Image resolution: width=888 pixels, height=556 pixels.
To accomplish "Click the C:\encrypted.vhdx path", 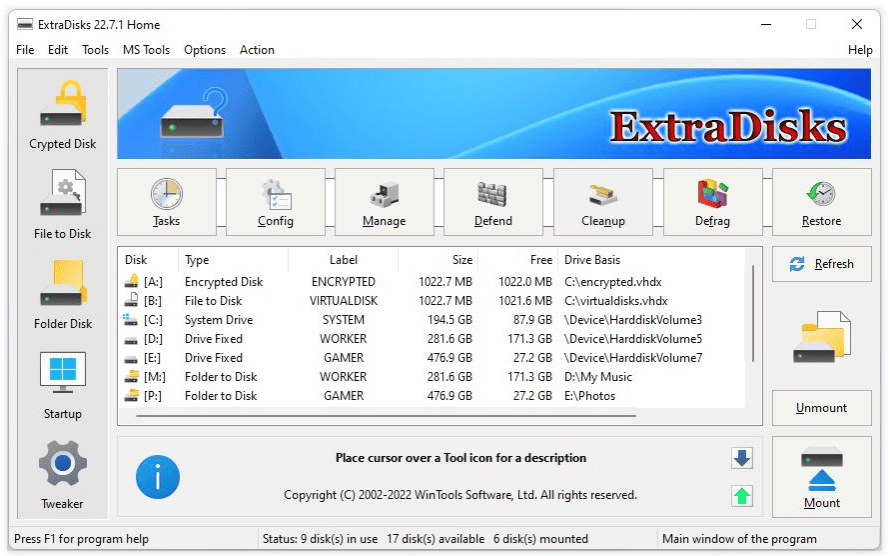I will (613, 281).
